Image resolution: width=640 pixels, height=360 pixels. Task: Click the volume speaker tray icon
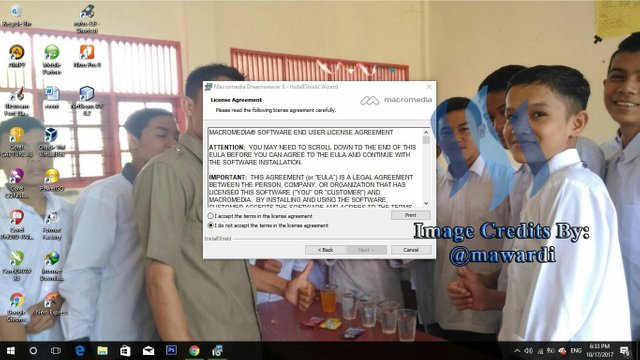[529, 351]
